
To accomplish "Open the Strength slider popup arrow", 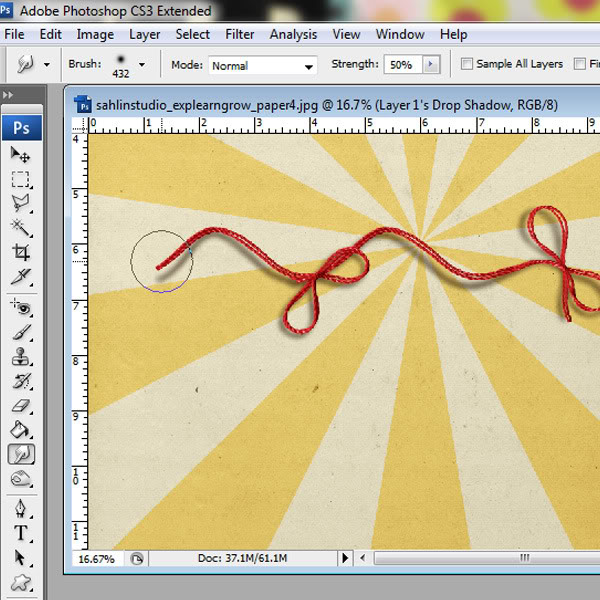I will point(431,64).
